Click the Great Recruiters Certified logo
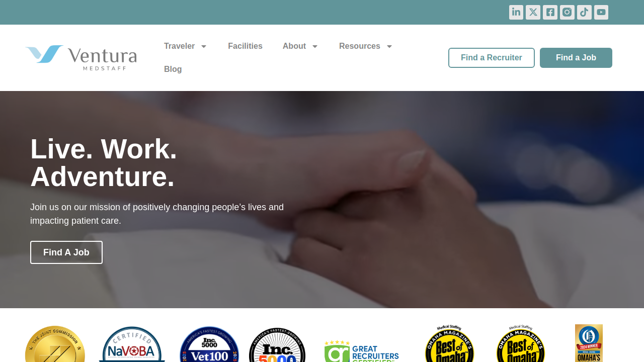 (361, 351)
